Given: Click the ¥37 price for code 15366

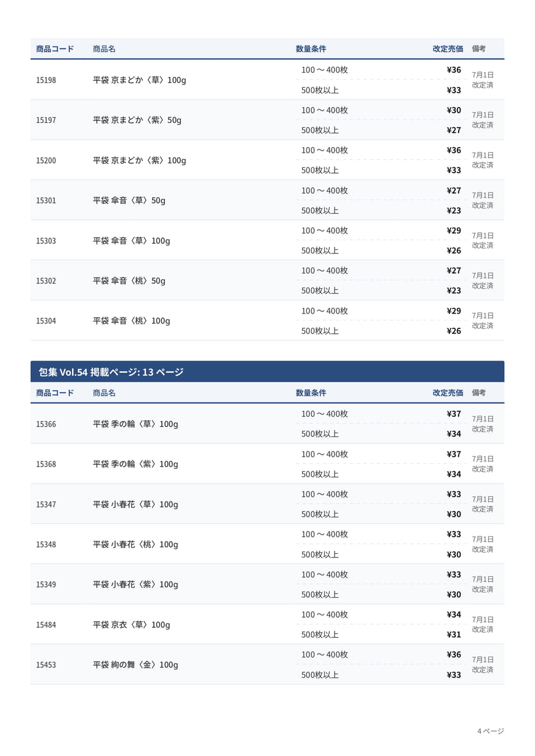Looking at the screenshot, I should 454,413.
